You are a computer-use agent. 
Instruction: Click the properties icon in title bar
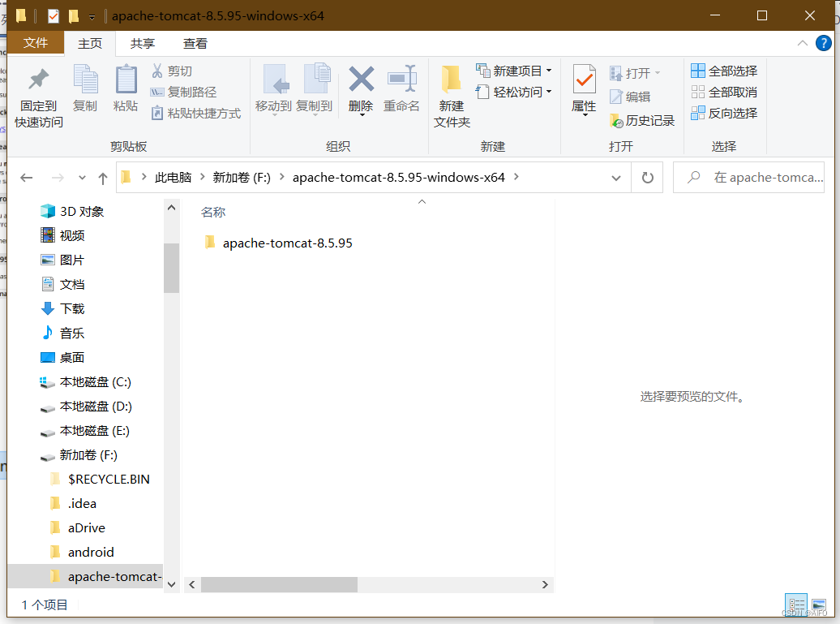[54, 16]
